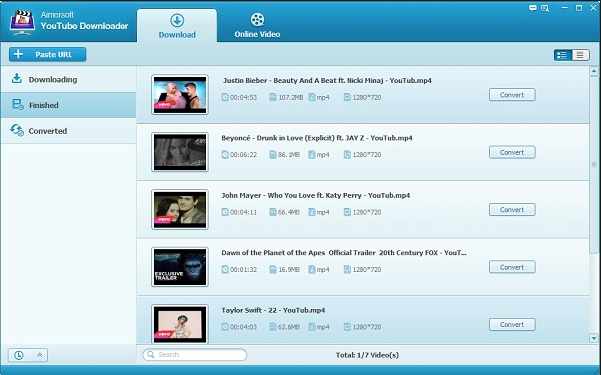Select John Mayer - Who You Love title
This screenshot has width=601, height=375.
(x=316, y=196)
